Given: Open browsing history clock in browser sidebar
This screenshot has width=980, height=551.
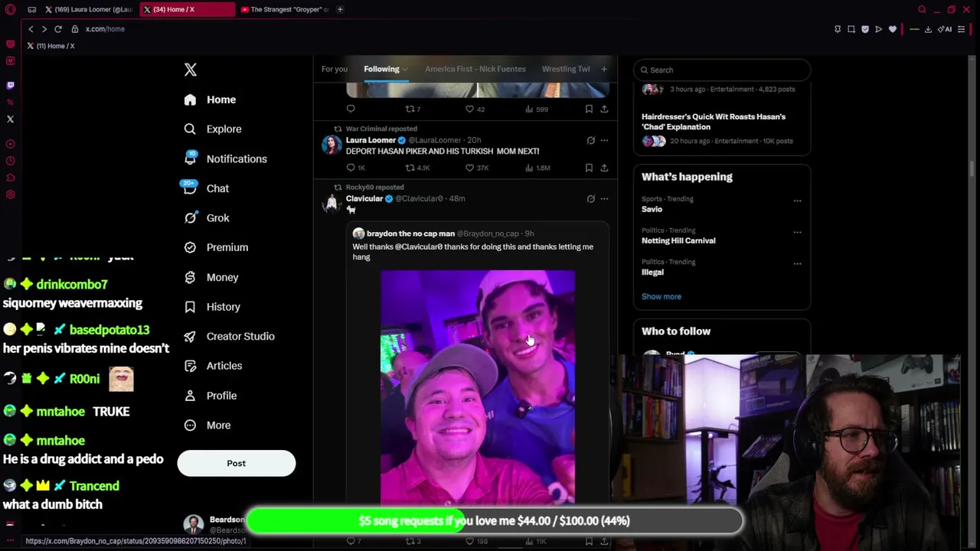Looking at the screenshot, I should [10, 161].
